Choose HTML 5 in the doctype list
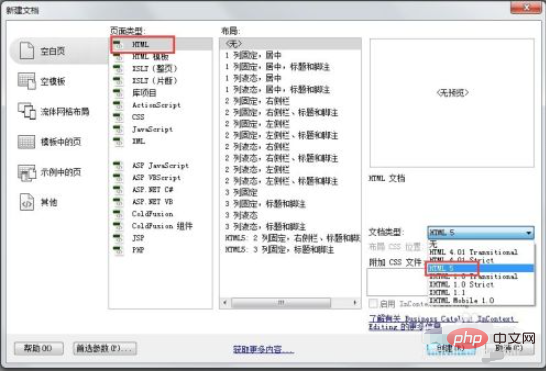The height and width of the screenshot is (371, 546). [x=481, y=268]
